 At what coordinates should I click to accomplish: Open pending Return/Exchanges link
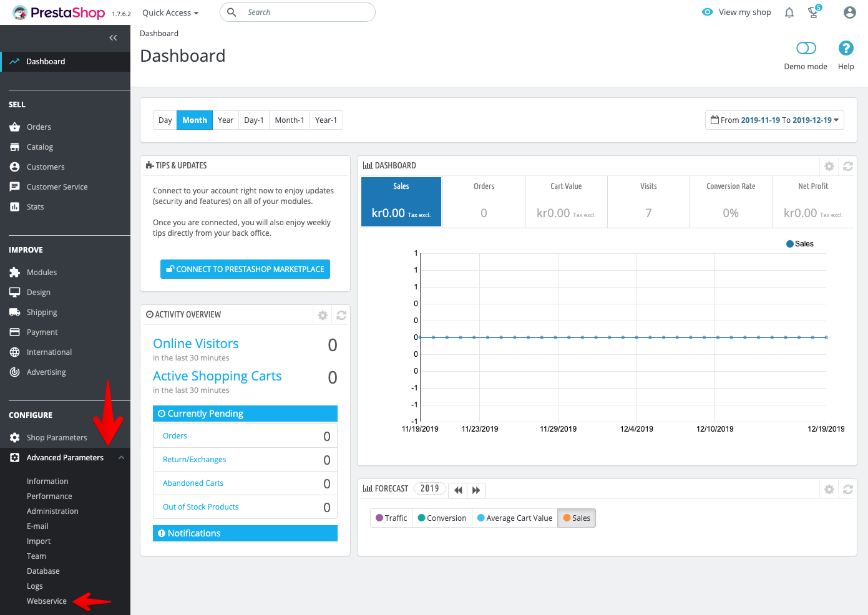[x=195, y=460]
